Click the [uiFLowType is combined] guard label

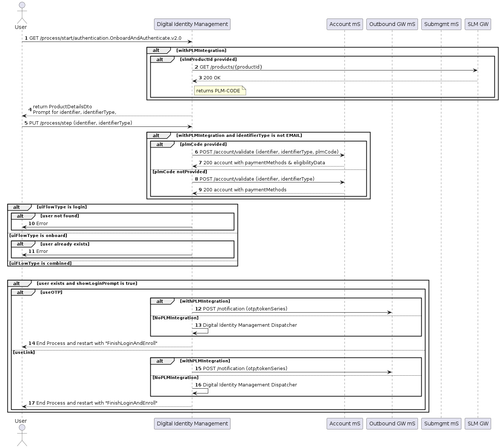[x=40, y=263]
